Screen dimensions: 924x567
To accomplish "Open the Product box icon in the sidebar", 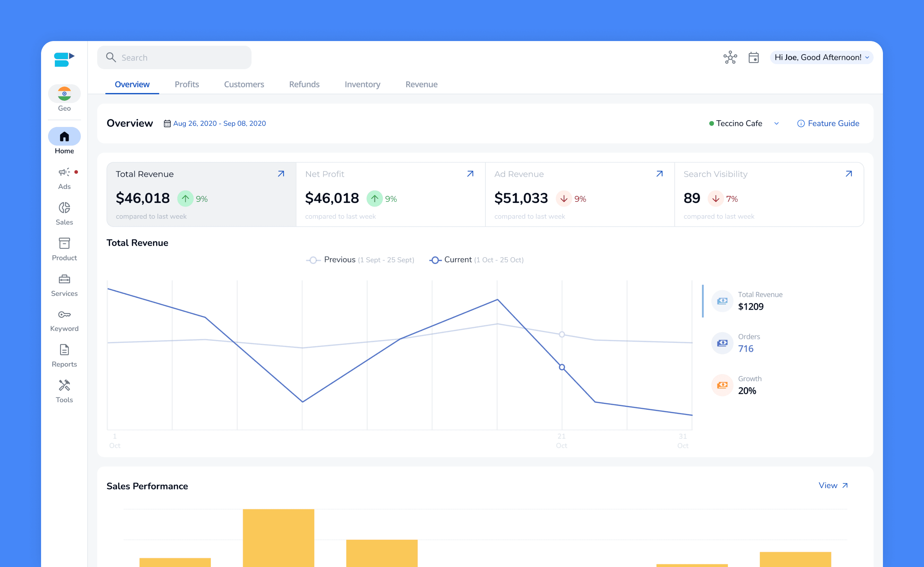I will click(64, 243).
